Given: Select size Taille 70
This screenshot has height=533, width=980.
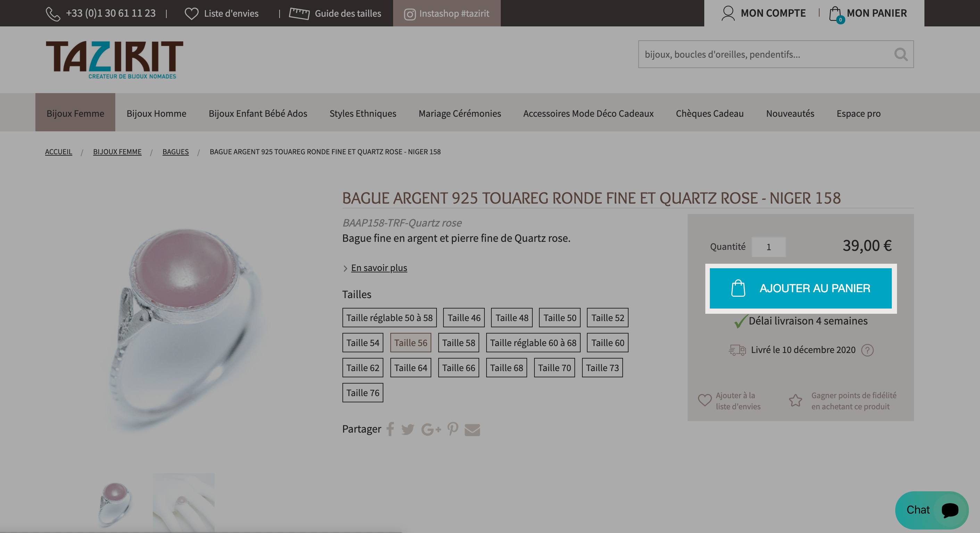Looking at the screenshot, I should [554, 368].
